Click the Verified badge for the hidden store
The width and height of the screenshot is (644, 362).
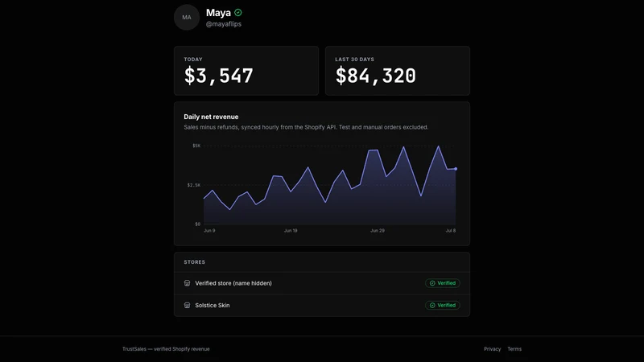tap(442, 283)
